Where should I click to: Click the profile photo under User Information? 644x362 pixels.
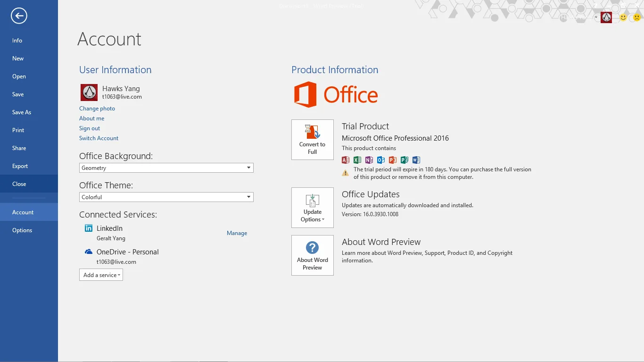[x=89, y=93]
